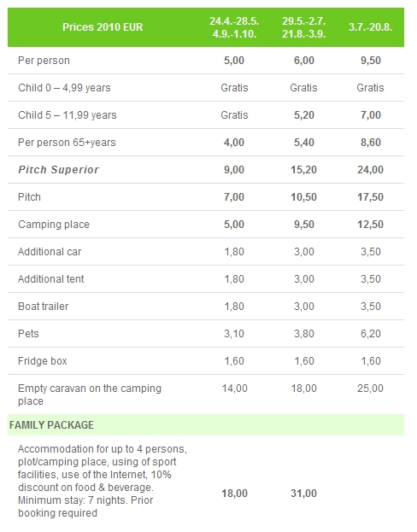Click the 'Child 0 – 4,99 years' row label
This screenshot has width=417, height=532.
tap(64, 88)
